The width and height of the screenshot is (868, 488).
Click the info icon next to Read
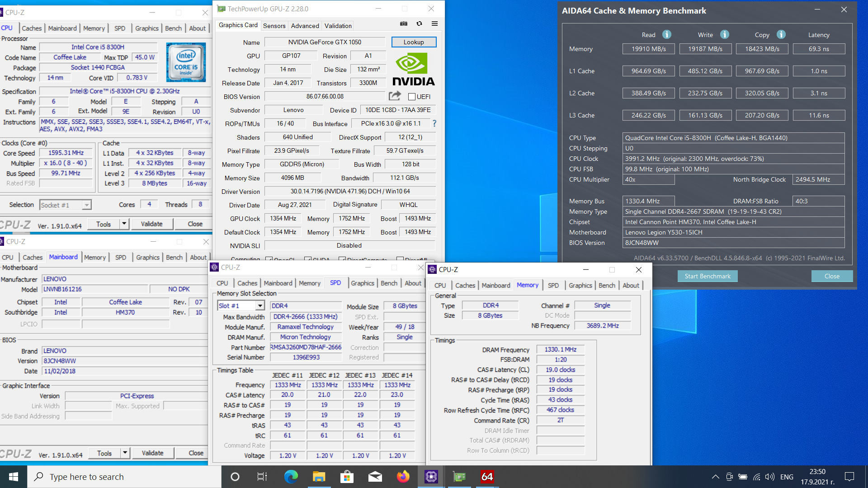pyautogui.click(x=667, y=34)
